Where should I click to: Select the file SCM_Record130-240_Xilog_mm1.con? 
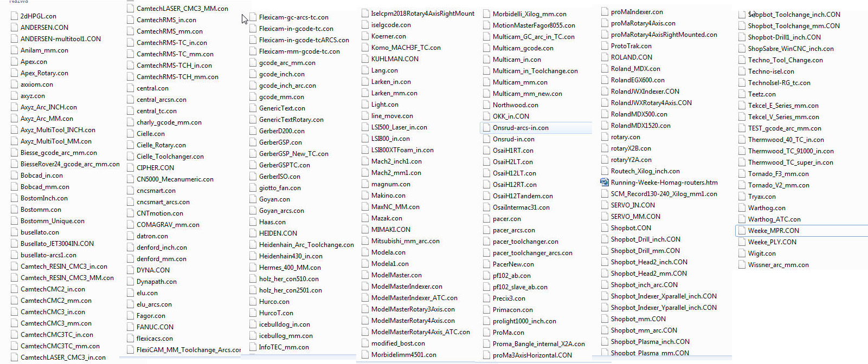coord(664,194)
